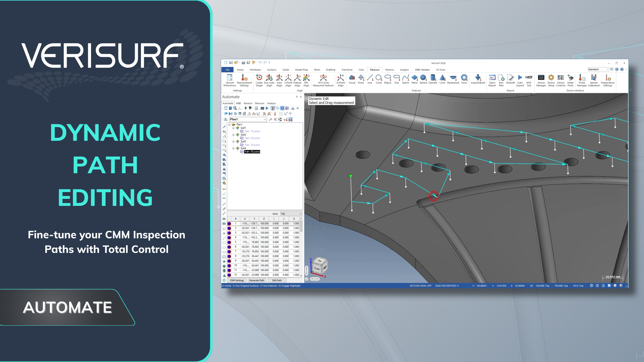The image size is (644, 362).
Task: Select the Path: 15 points tree item
Action: tap(252, 131)
